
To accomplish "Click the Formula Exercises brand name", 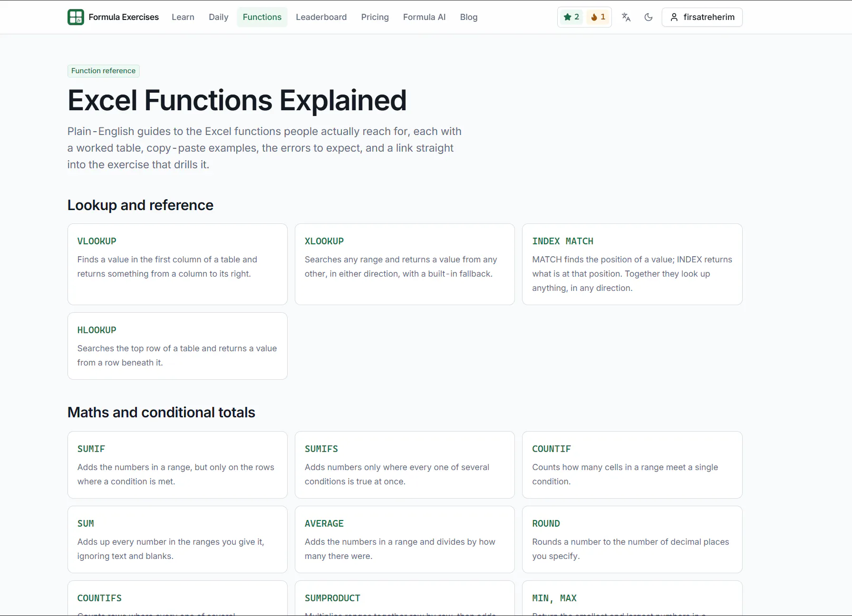I will click(x=124, y=17).
